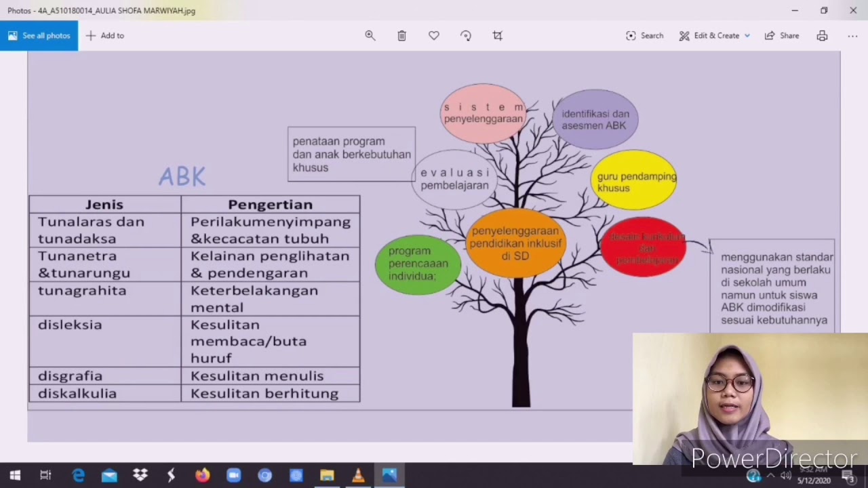
Task: Click the yellow 'guru pendamping khusus' bubble
Action: point(635,180)
